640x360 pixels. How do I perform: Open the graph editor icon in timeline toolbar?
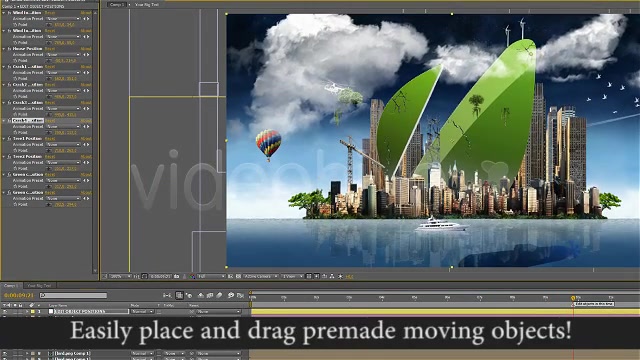pos(240,295)
